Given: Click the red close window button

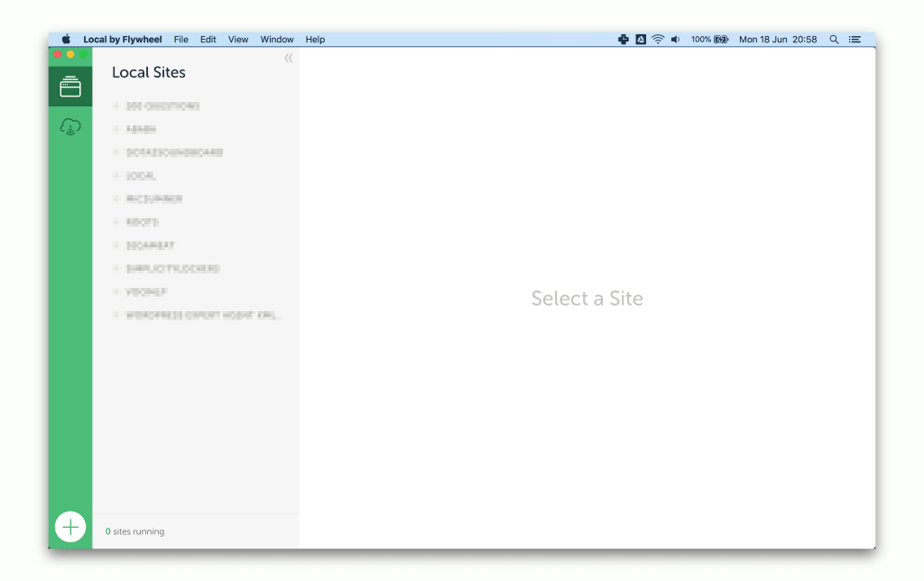Looking at the screenshot, I should click(58, 54).
